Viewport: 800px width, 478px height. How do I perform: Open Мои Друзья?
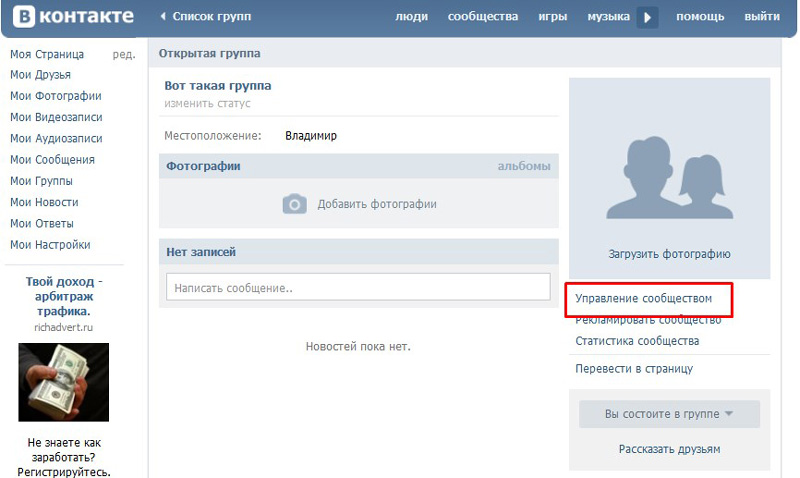(x=40, y=75)
